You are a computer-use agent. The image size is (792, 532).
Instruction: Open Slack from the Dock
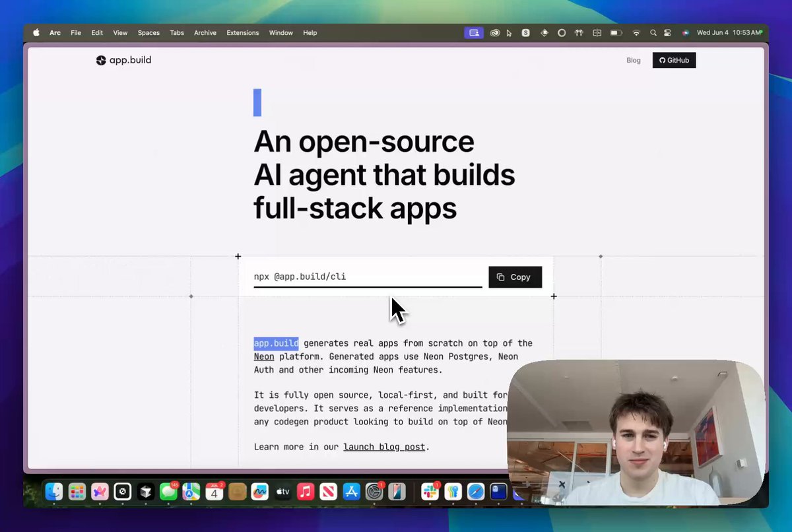(430, 492)
